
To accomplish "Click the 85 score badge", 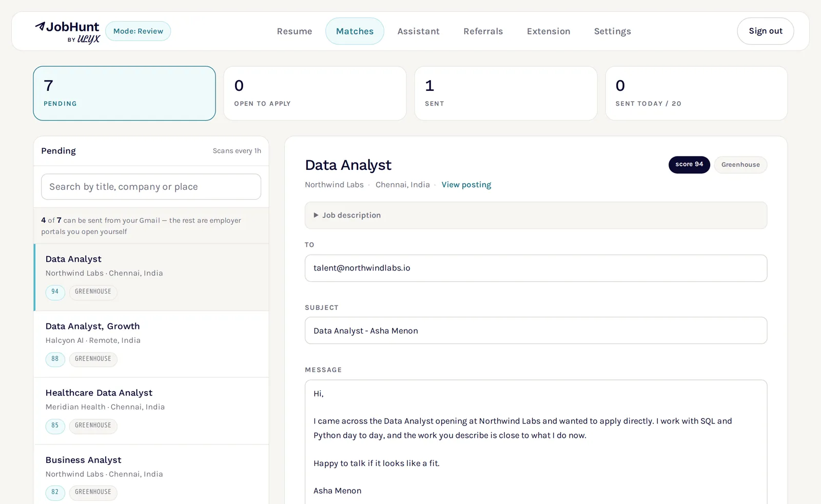I will (x=55, y=426).
